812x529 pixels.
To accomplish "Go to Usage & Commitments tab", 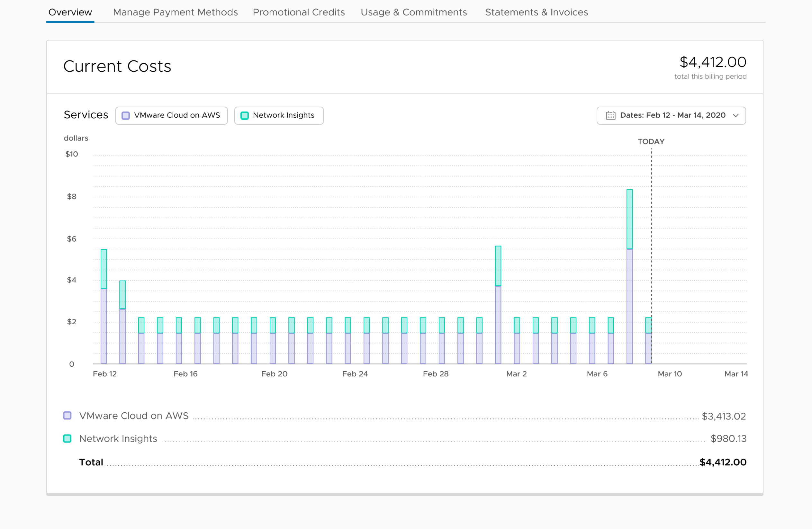I will (x=413, y=12).
